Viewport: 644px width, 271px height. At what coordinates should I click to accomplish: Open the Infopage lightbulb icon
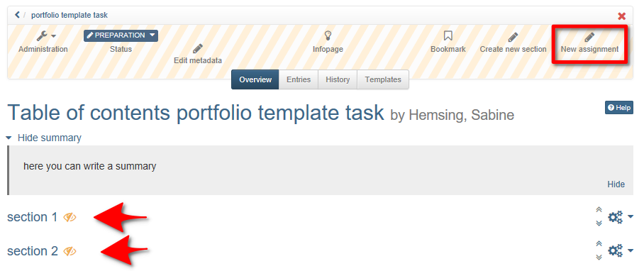click(x=328, y=35)
